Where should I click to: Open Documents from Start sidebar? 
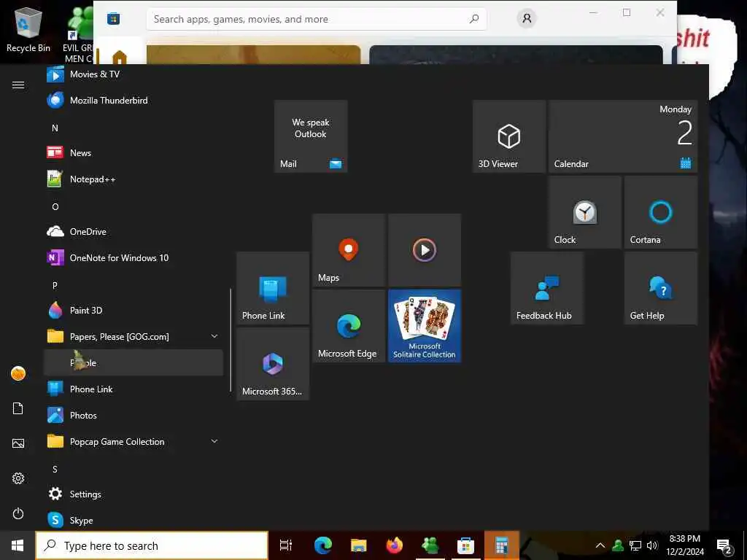18,408
